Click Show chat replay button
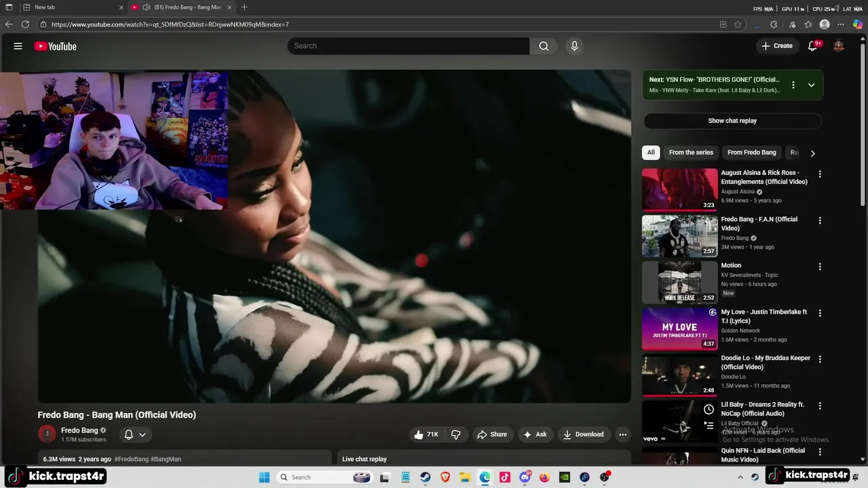Viewport: 868px width, 488px height. tap(732, 121)
